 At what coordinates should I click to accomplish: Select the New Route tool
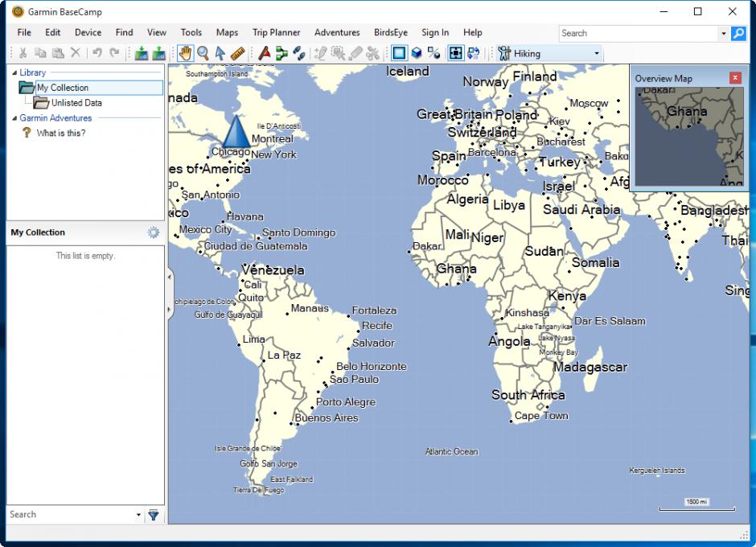pyautogui.click(x=281, y=53)
